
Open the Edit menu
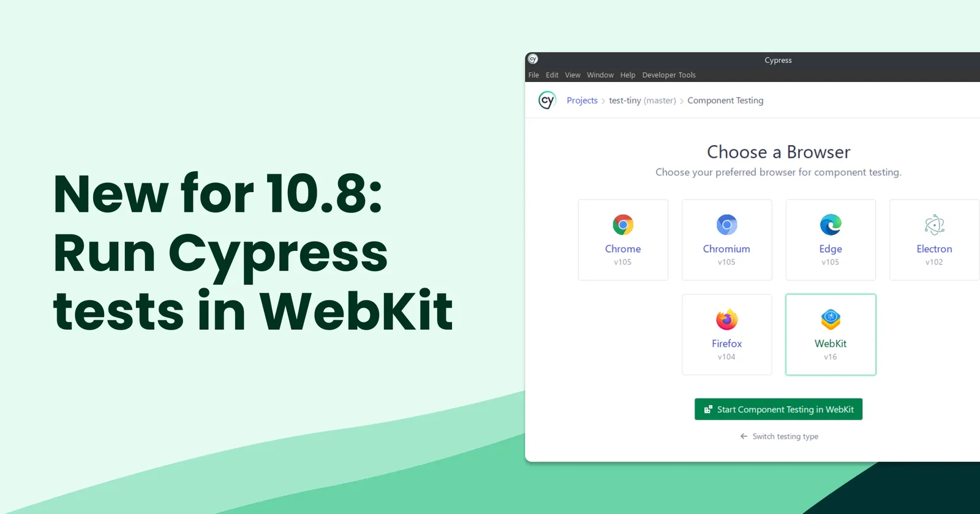(x=552, y=75)
